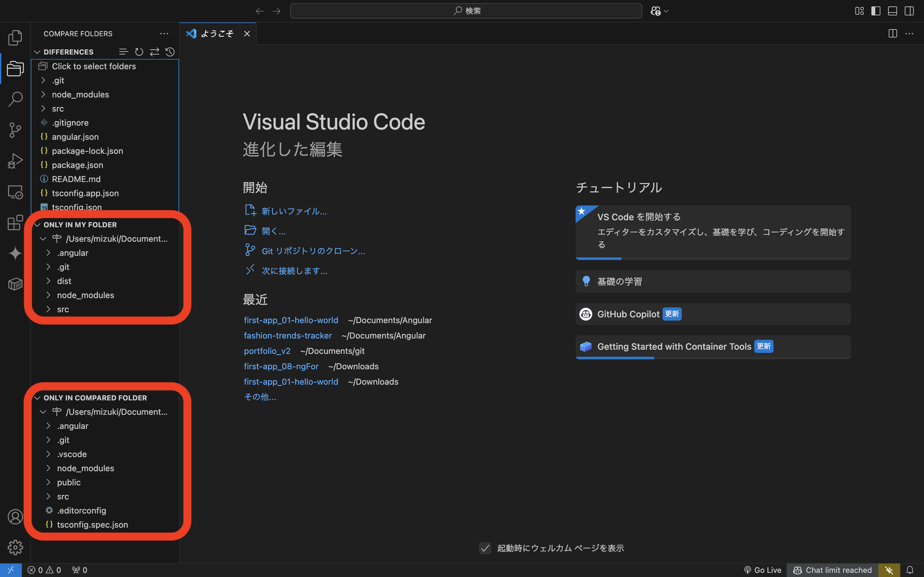924x577 pixels.
Task: Open recent project fashion-trends-tracker
Action: (287, 335)
